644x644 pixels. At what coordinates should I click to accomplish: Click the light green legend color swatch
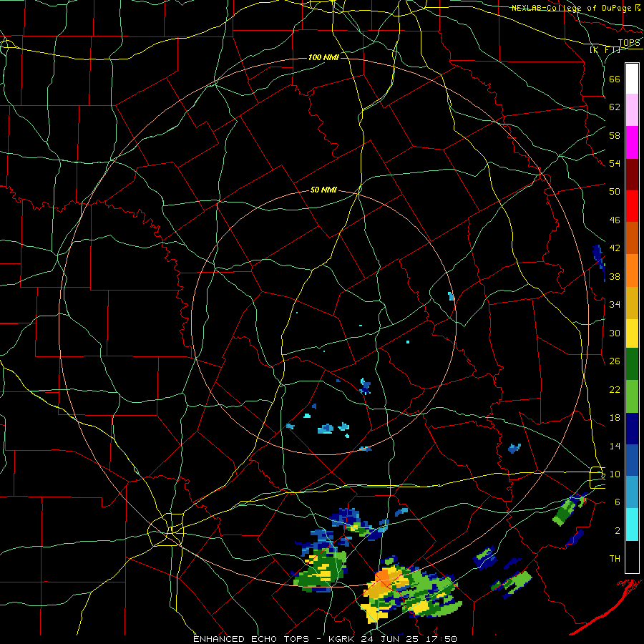(x=632, y=396)
